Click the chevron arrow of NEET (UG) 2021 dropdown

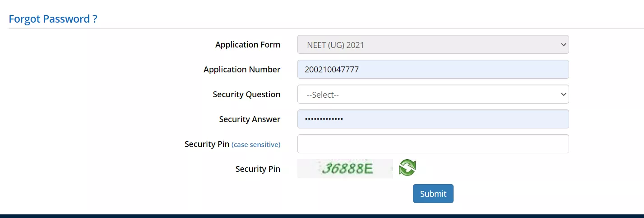[x=563, y=45]
